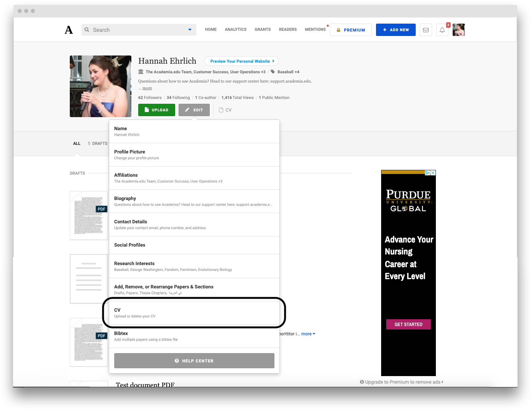View the 62 Followers list
The image size is (532, 410).
[x=150, y=98]
